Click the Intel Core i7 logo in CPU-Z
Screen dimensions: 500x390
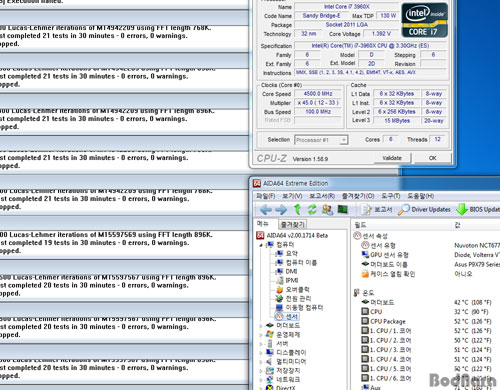click(x=425, y=20)
